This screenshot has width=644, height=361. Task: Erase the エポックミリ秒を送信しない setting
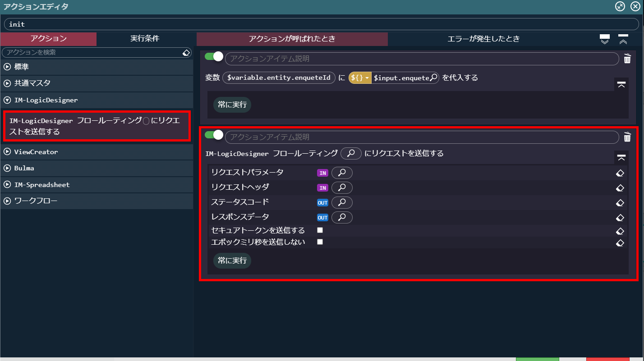[620, 242]
